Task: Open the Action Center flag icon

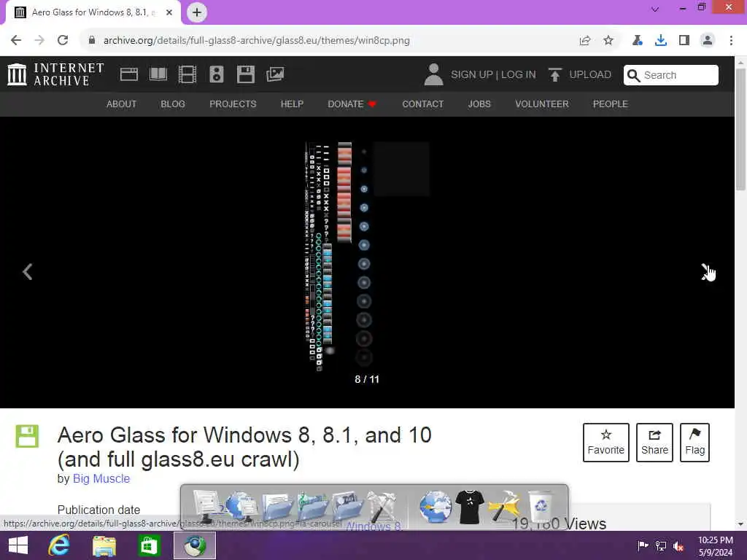Action: click(x=643, y=545)
